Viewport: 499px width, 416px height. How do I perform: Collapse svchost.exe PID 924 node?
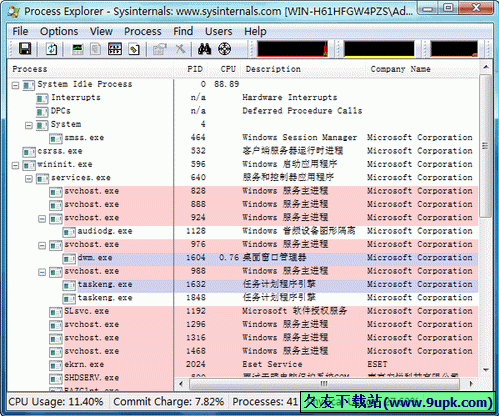(42, 219)
